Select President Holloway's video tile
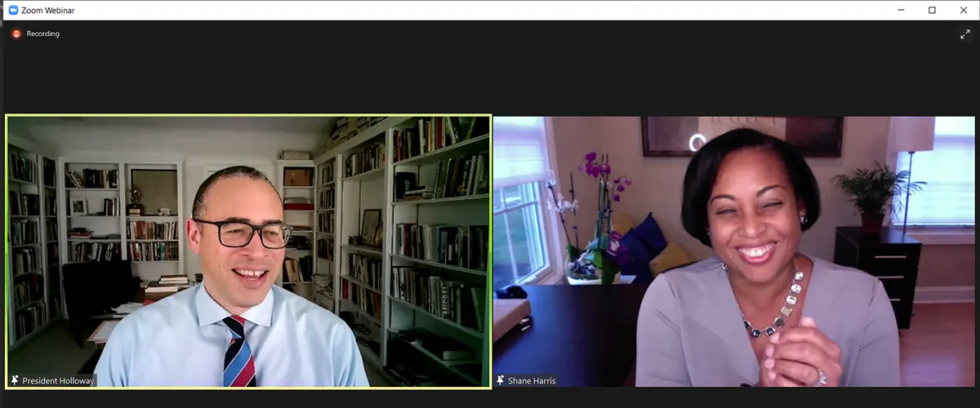This screenshot has height=408, width=980. coord(248,251)
